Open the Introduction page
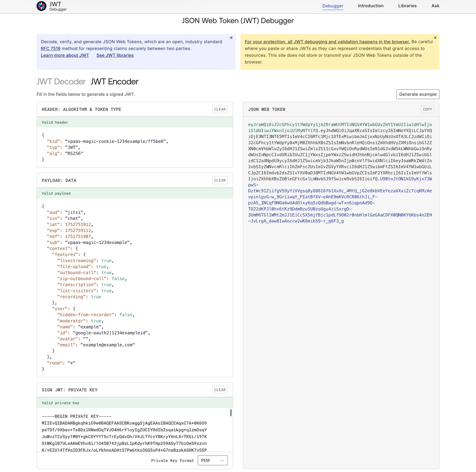The width and height of the screenshot is (476, 472). click(x=371, y=6)
